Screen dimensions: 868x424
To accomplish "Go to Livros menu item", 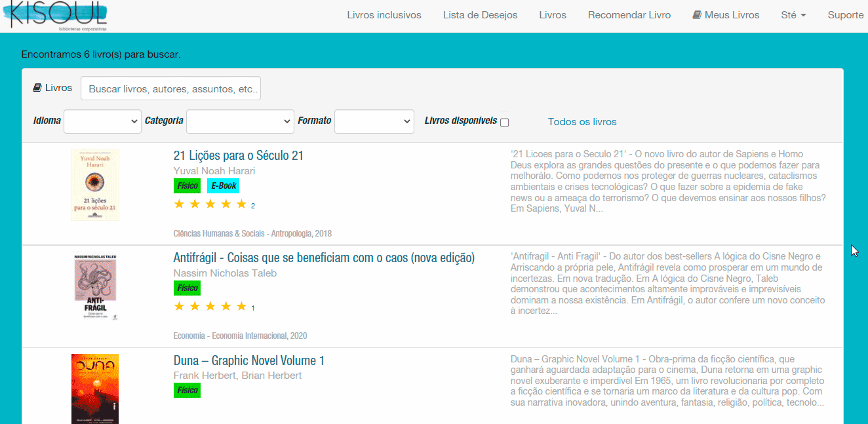I will tap(553, 15).
